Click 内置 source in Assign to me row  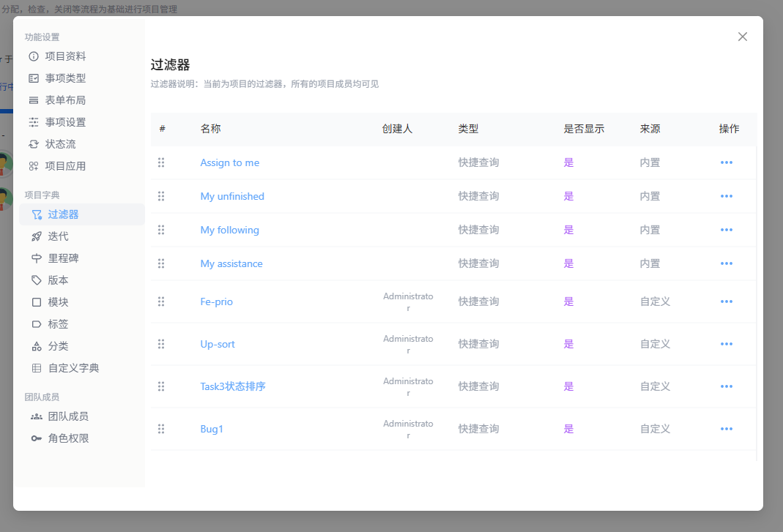[x=650, y=162]
